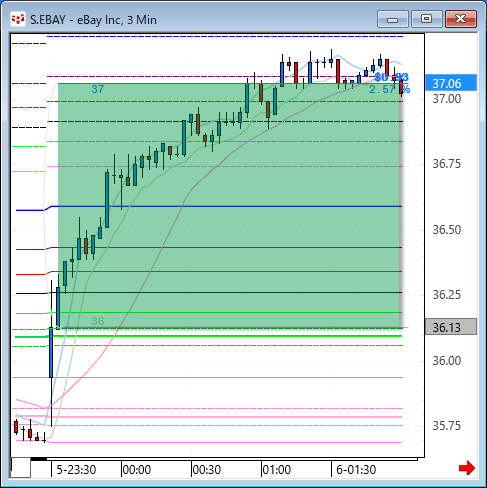487x488 pixels.
Task: Click the 2.57% gain annotation
Action: tap(389, 89)
